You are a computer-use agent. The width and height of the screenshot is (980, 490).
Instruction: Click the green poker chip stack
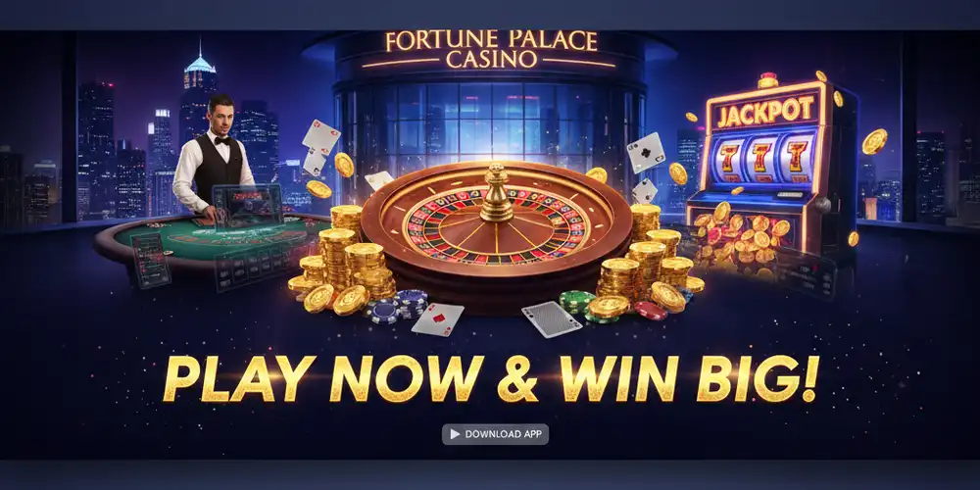(575, 305)
